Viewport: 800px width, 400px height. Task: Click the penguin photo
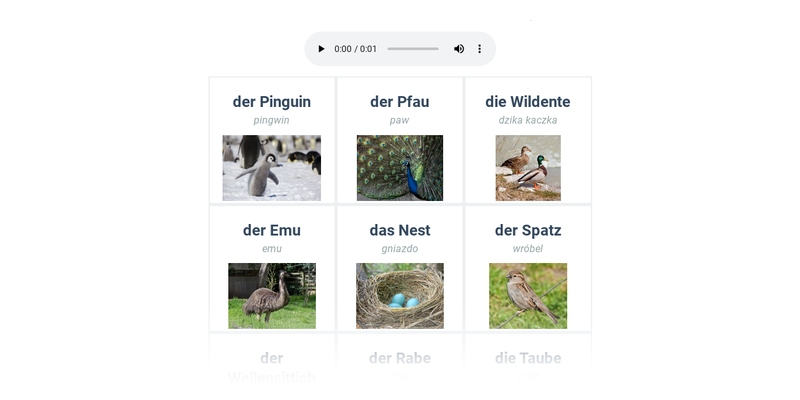(272, 168)
